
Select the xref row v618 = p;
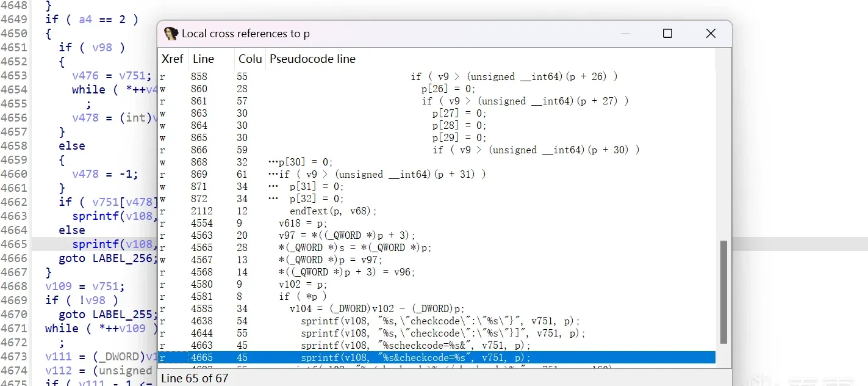[x=437, y=223]
